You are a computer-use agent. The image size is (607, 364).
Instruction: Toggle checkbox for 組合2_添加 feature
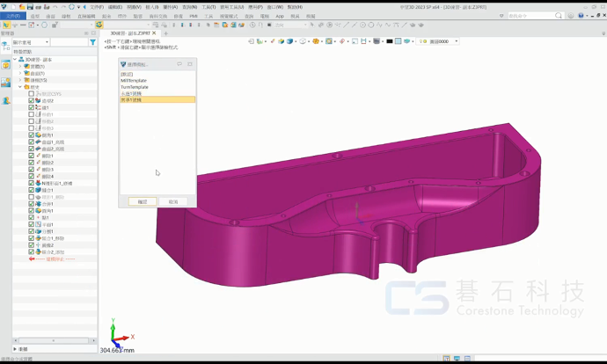coord(32,252)
